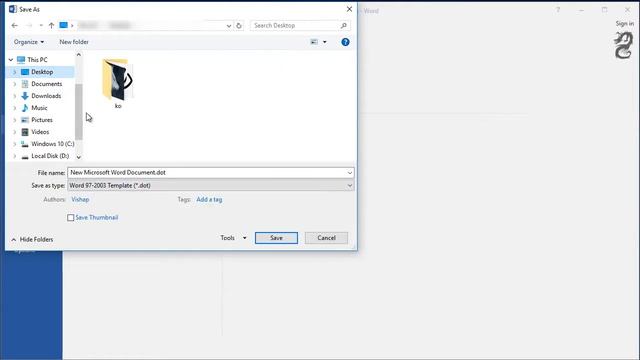Open the view options dropdown arrow
The height and width of the screenshot is (360, 640).
[x=325, y=42]
